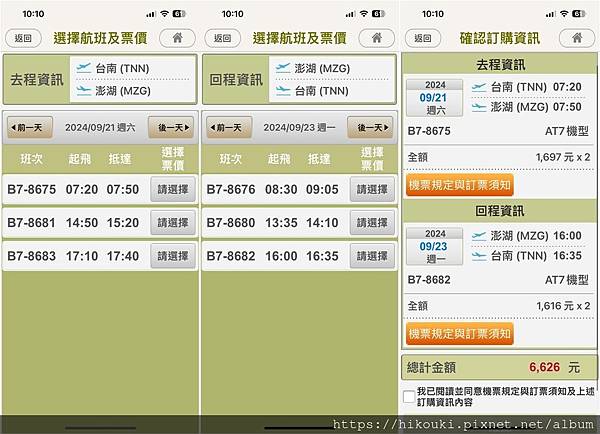Screen dimensions: 600x434
Task: Go to previous day before 2024/09/21
Action: coord(29,127)
